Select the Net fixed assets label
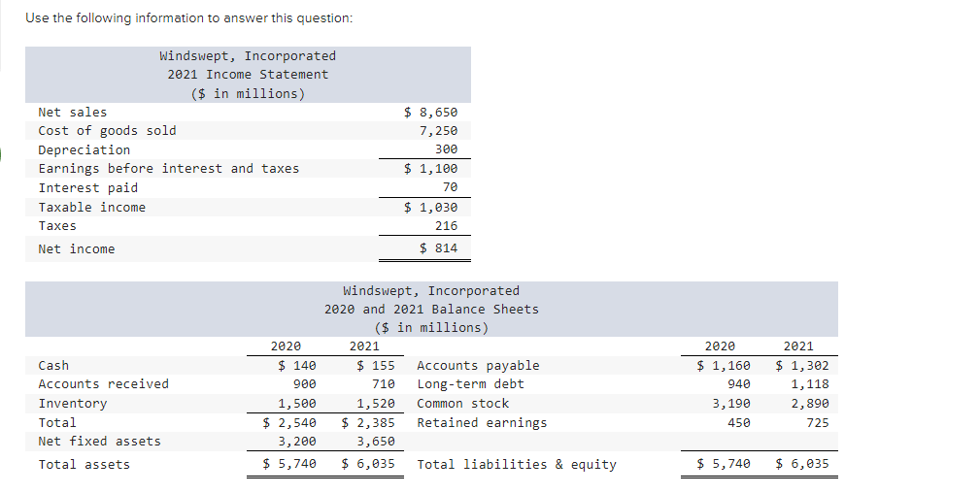Image resolution: width=980 pixels, height=494 pixels. (x=99, y=442)
